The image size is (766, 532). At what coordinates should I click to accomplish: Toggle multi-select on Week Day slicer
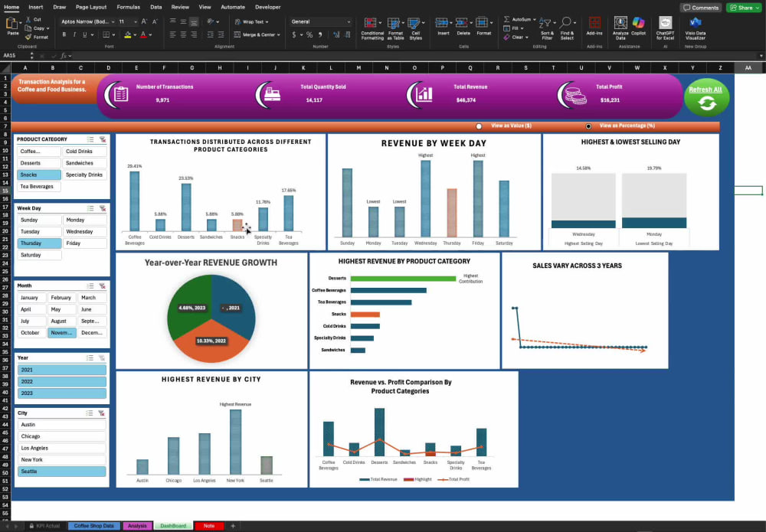[x=90, y=208]
